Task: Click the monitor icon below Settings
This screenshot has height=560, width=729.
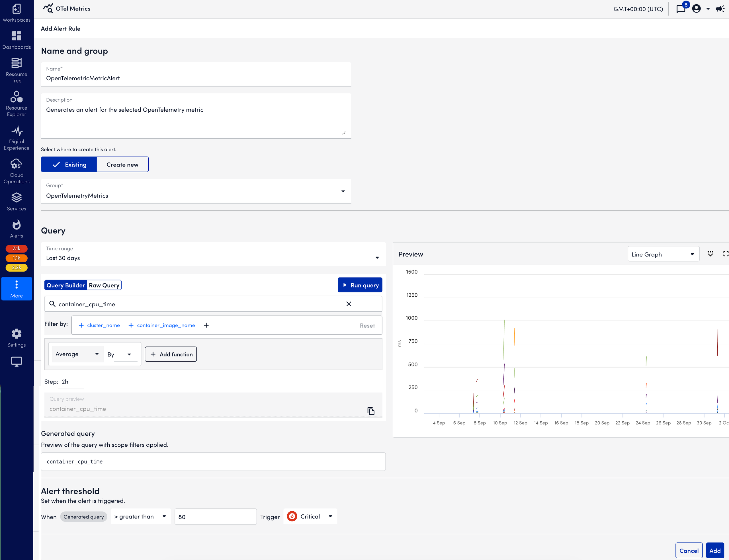Action: [16, 361]
